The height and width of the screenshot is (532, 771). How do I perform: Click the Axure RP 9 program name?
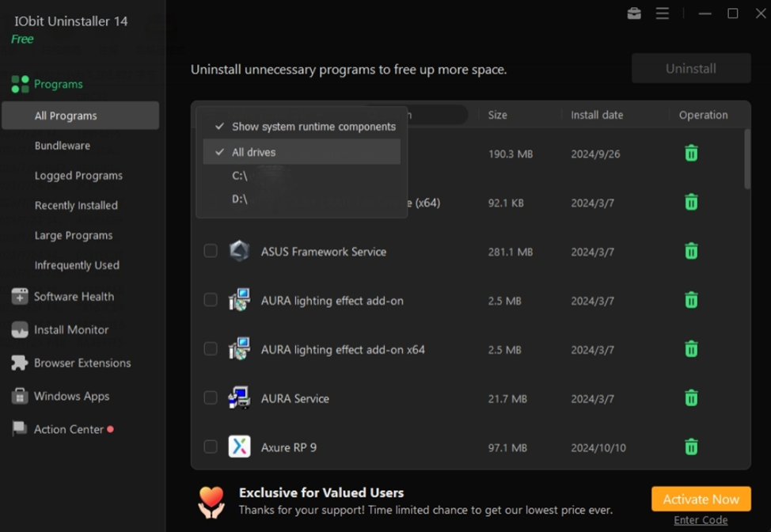(289, 447)
